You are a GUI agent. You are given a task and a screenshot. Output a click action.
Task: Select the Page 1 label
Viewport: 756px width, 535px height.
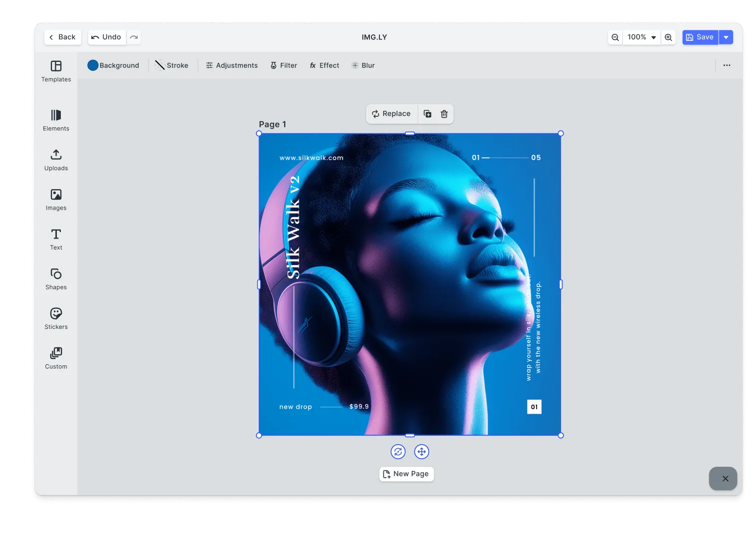[x=272, y=124]
